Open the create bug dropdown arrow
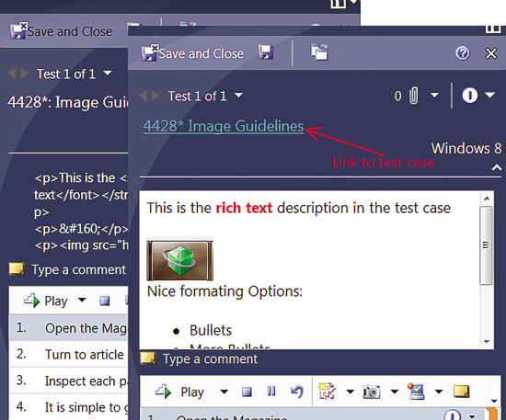The height and width of the screenshot is (420, 506). click(350, 392)
